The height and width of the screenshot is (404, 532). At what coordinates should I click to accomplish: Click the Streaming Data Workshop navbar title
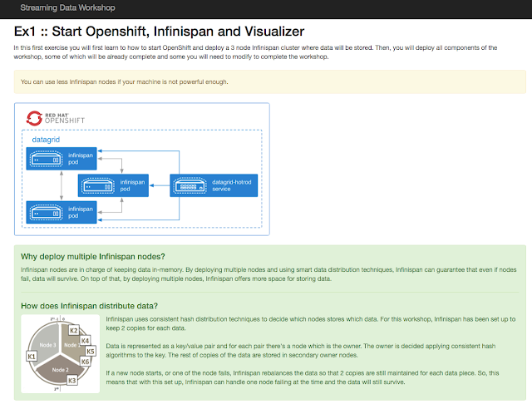pyautogui.click(x=67, y=7)
